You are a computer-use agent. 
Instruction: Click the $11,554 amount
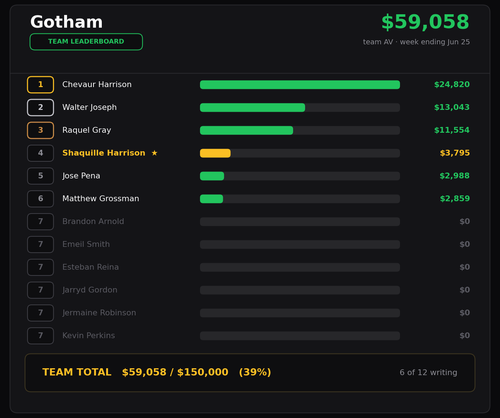point(452,130)
